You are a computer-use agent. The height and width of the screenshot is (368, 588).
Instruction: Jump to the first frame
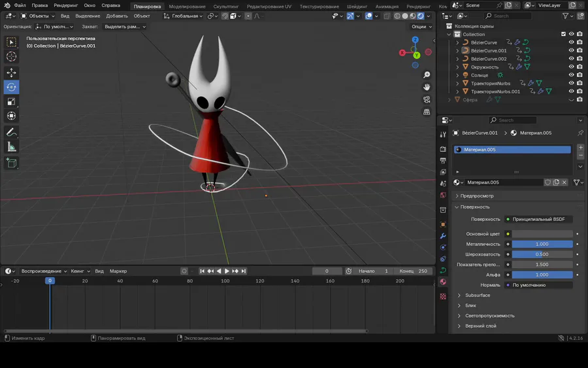pos(202,271)
